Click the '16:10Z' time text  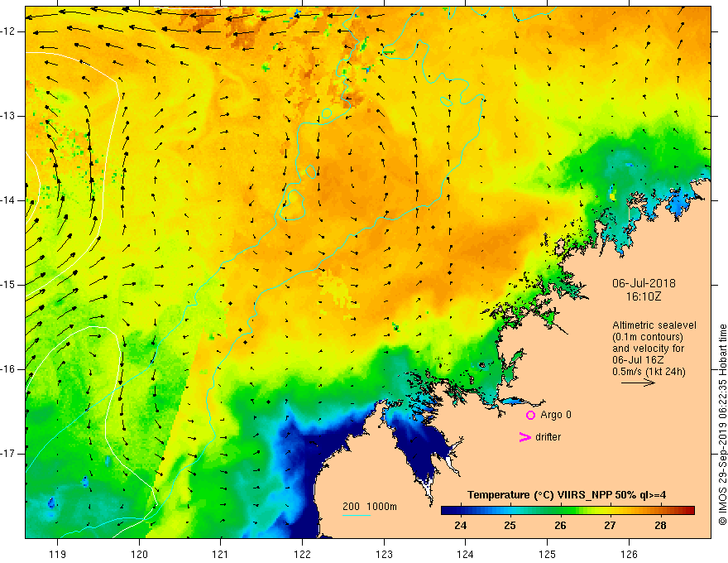(643, 296)
